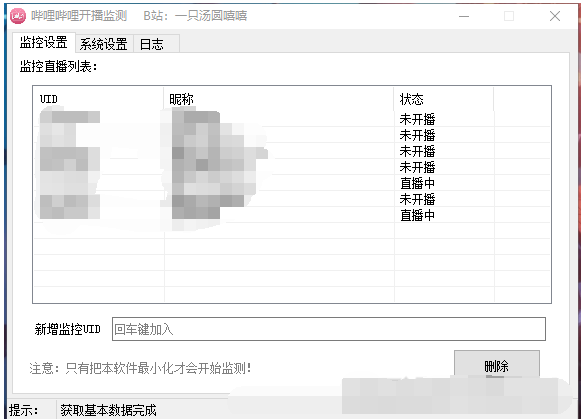Screen dimensions: 581x419
Task: Click the UID column header
Action: [x=98, y=99]
